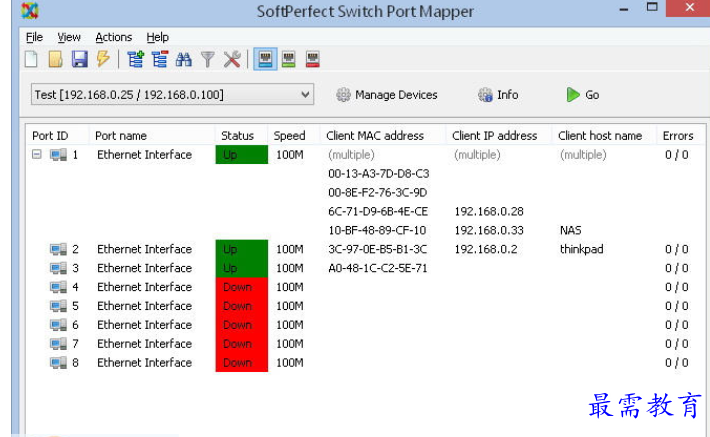This screenshot has height=437, width=710.
Task: Select MAC address 6C-71-D9-6B-4E-CE
Action: click(378, 211)
